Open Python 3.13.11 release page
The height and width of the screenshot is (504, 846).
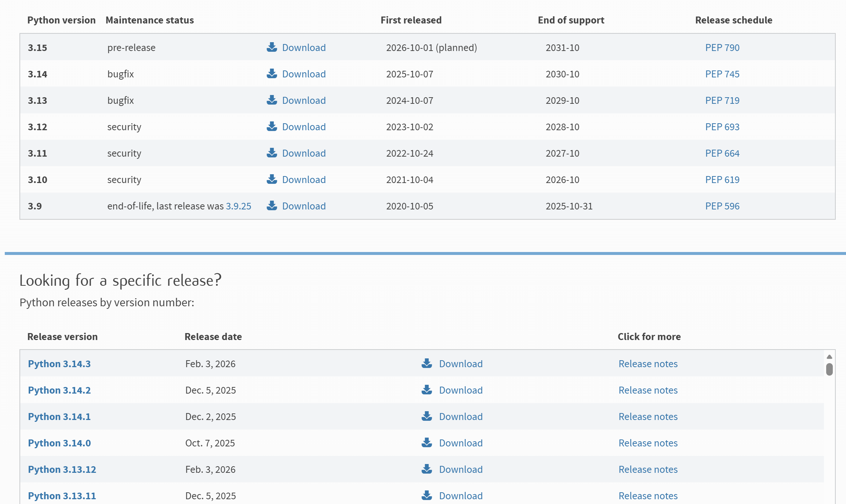[62, 496]
